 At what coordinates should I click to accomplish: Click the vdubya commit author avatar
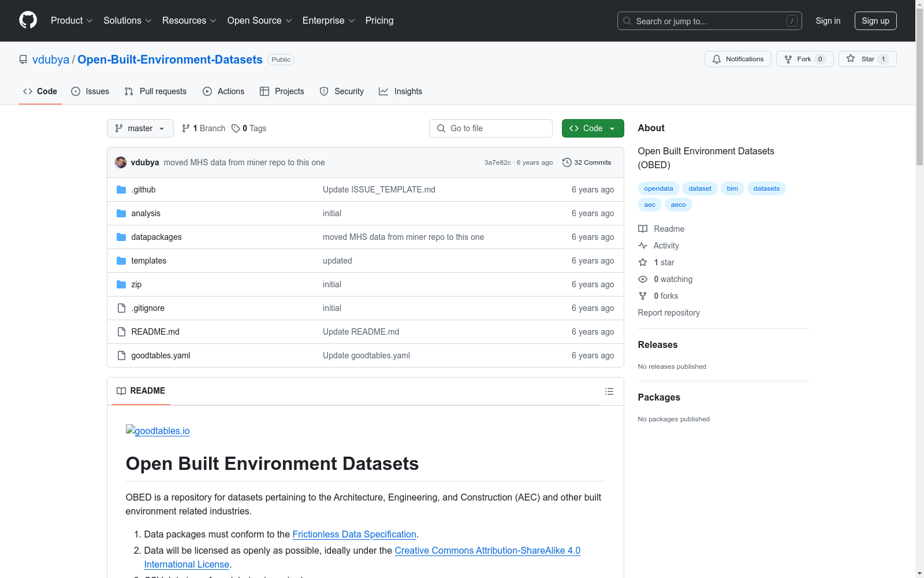[x=121, y=162]
